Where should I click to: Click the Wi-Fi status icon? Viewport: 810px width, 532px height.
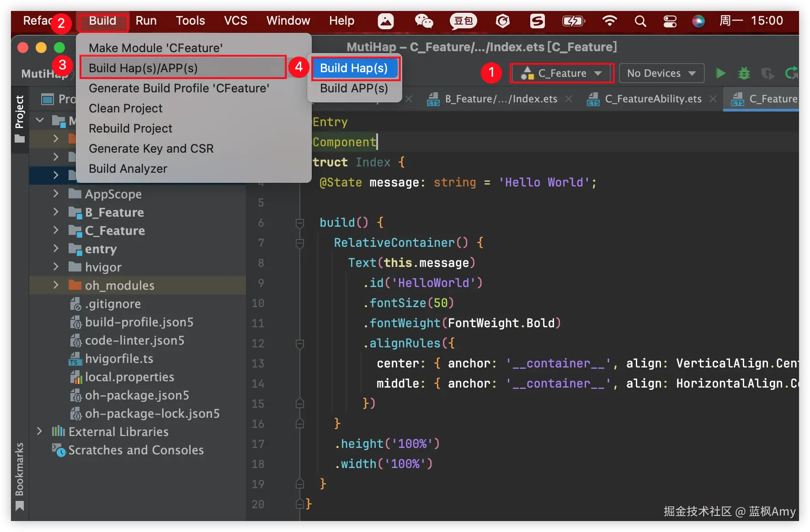pos(609,21)
